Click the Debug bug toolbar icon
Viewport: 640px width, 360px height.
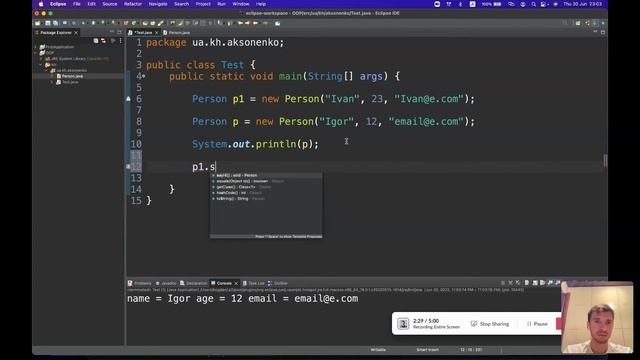point(83,23)
